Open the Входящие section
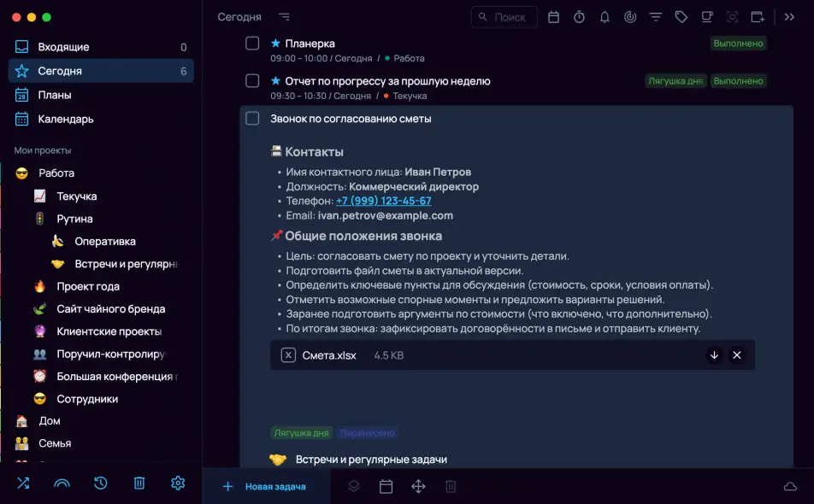The height and width of the screenshot is (504, 814). pyautogui.click(x=64, y=47)
